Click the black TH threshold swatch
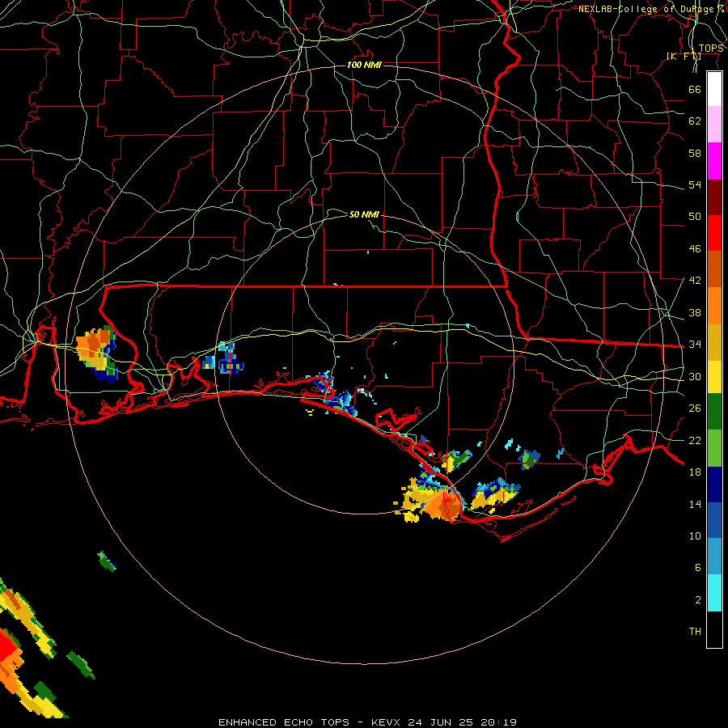Screen dimensions: 728x728 [x=714, y=629]
